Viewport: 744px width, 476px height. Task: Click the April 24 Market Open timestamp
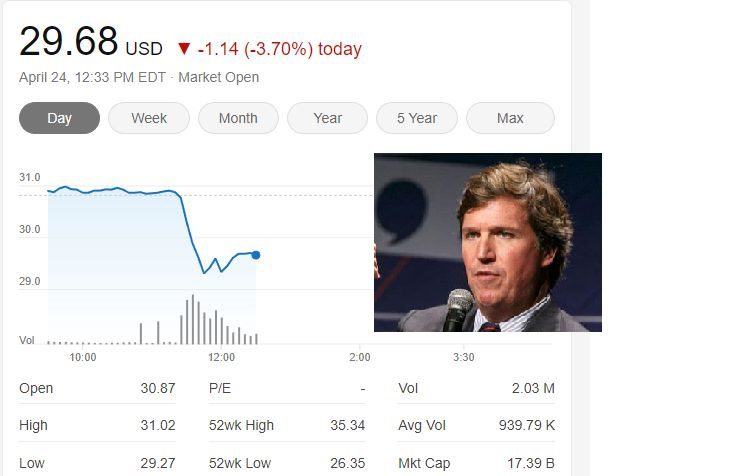pyautogui.click(x=139, y=77)
